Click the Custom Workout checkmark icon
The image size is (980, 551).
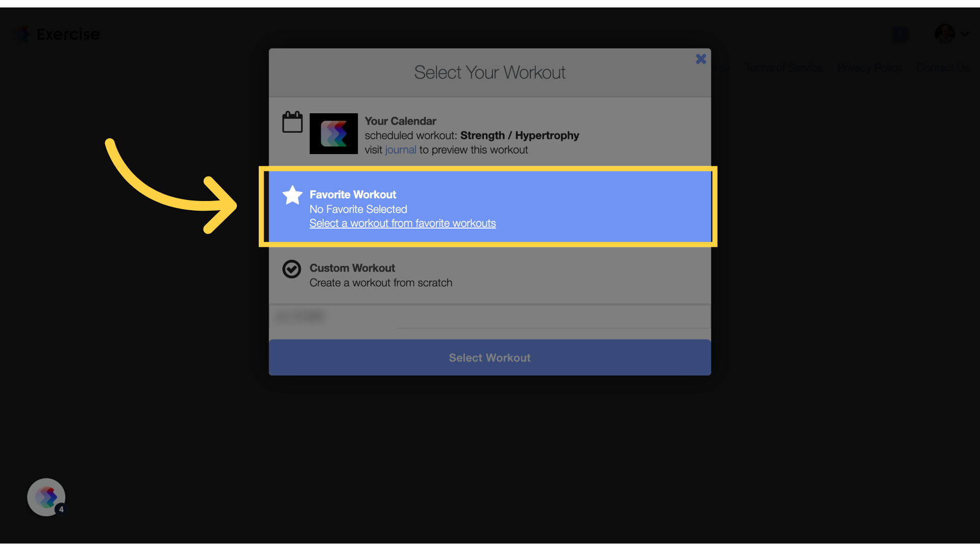[292, 269]
